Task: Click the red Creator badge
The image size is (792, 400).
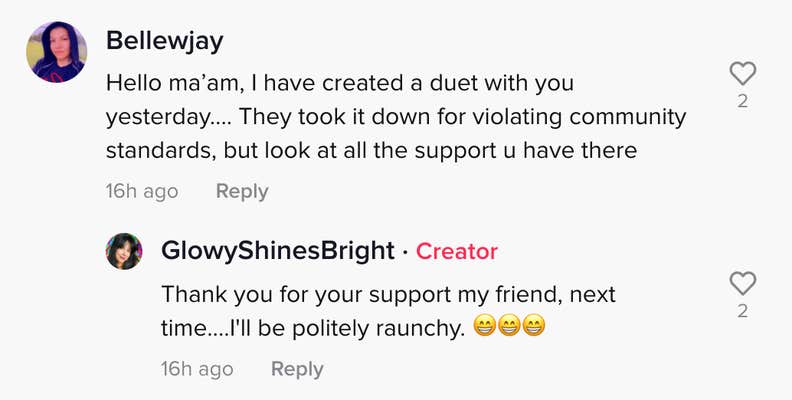Action: coord(456,251)
